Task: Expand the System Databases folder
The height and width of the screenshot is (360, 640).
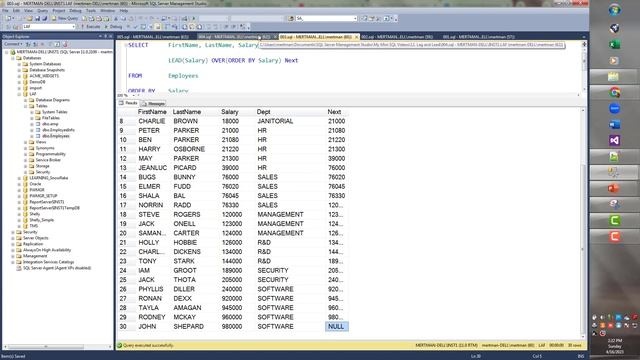Action: pyautogui.click(x=19, y=64)
